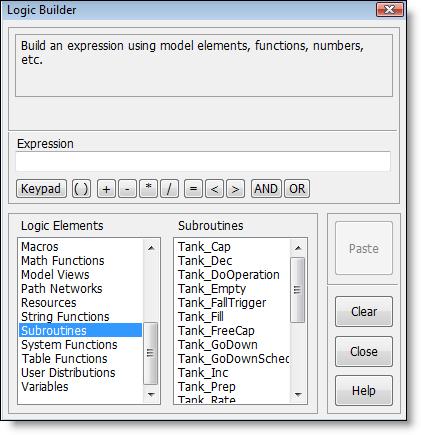This screenshot has width=421, height=435.
Task: Insert the divide slash operator
Action: click(x=169, y=189)
